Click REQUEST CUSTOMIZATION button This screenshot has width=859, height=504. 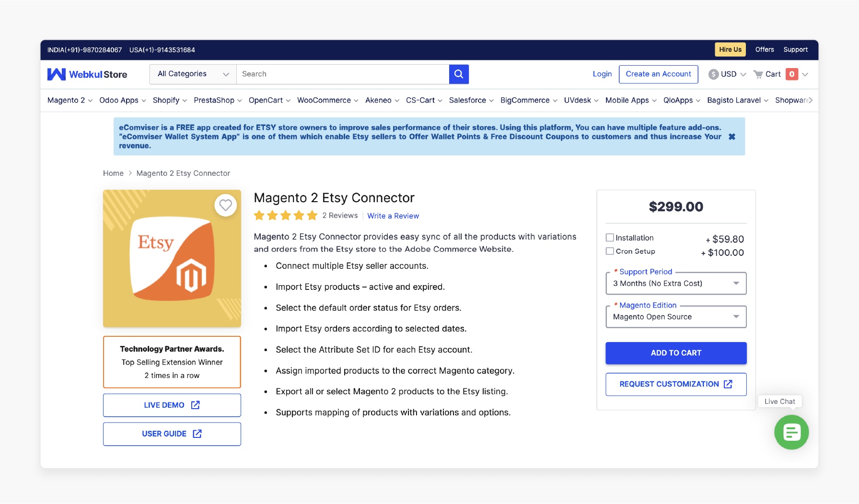click(x=676, y=384)
